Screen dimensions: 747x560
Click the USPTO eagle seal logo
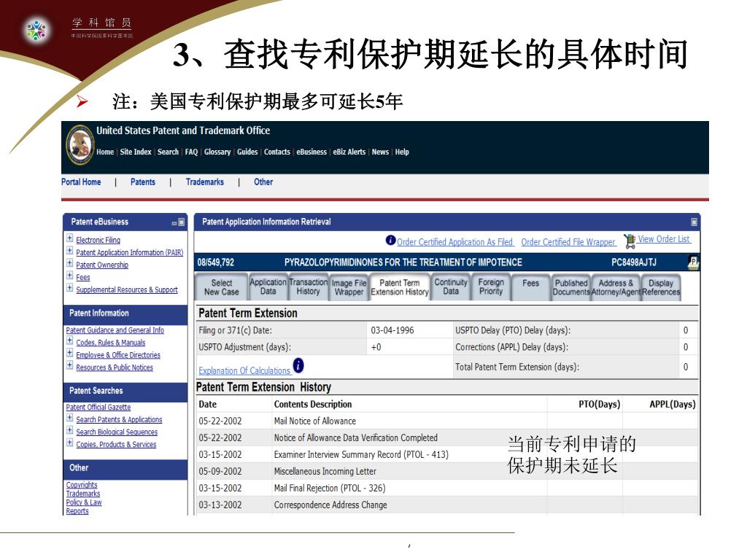click(80, 144)
